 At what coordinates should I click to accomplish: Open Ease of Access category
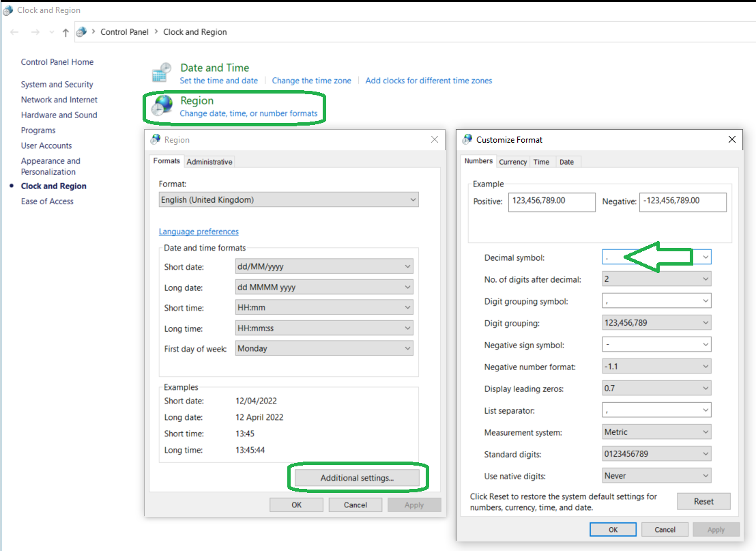point(47,201)
